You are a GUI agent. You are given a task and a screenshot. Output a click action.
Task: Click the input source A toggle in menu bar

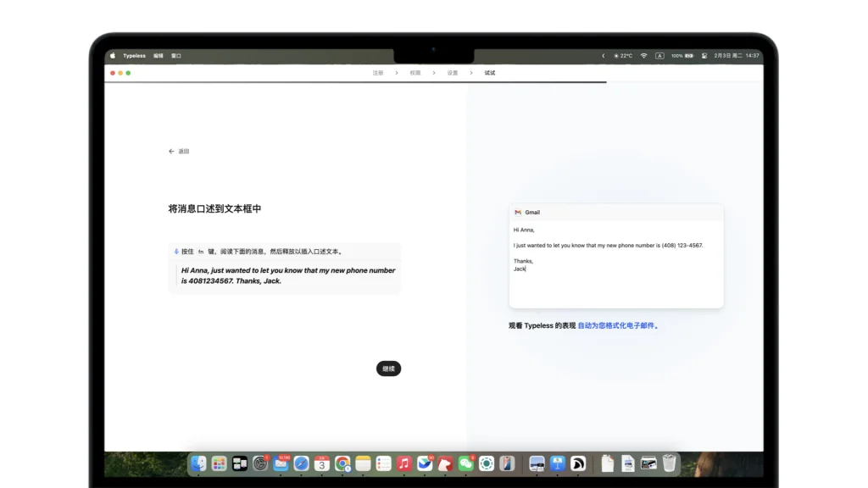point(659,55)
